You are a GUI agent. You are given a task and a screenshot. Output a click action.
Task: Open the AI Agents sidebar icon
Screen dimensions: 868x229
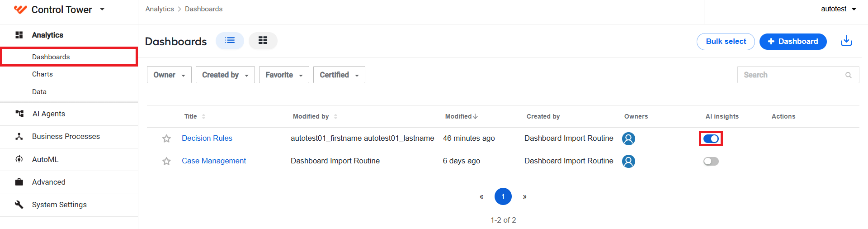(x=19, y=114)
